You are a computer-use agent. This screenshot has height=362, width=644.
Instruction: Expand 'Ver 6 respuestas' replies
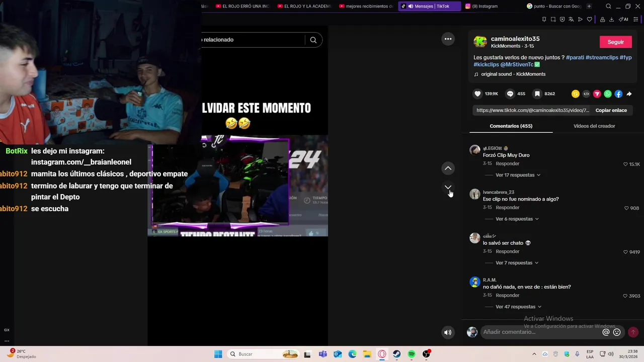click(x=517, y=219)
